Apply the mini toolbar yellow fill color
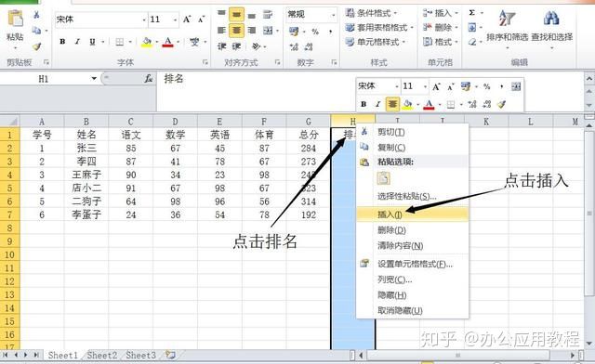 [407, 104]
